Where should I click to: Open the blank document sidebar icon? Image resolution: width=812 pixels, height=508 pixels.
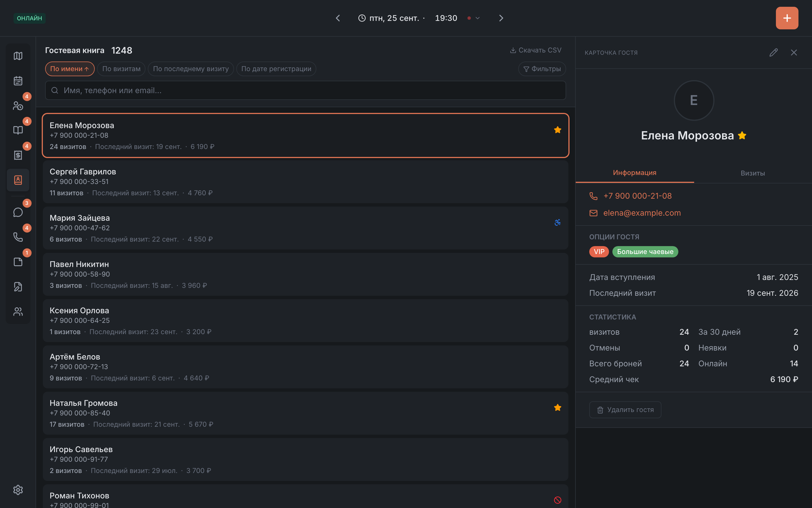click(x=18, y=262)
